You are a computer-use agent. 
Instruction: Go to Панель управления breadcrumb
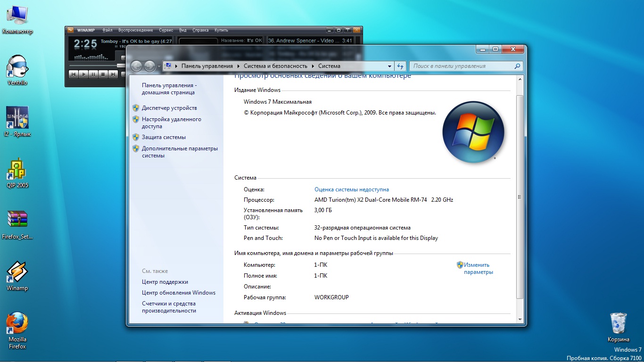tap(207, 66)
